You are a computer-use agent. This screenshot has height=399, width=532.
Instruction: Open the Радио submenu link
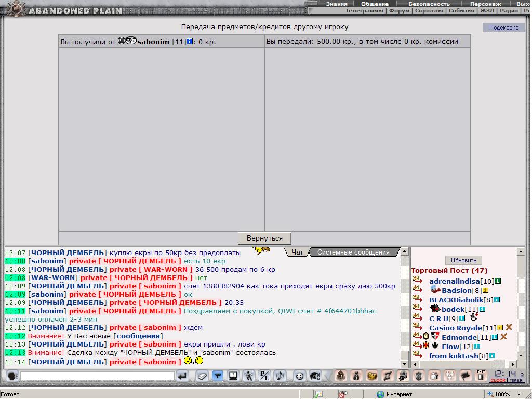pyautogui.click(x=509, y=11)
